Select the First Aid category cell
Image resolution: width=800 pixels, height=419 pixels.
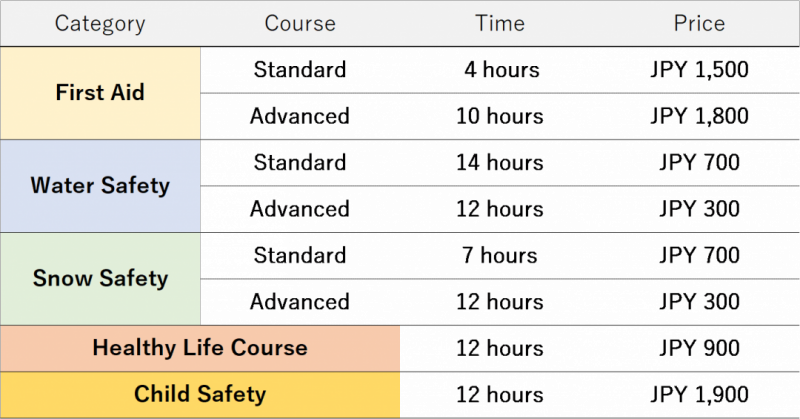click(x=100, y=93)
